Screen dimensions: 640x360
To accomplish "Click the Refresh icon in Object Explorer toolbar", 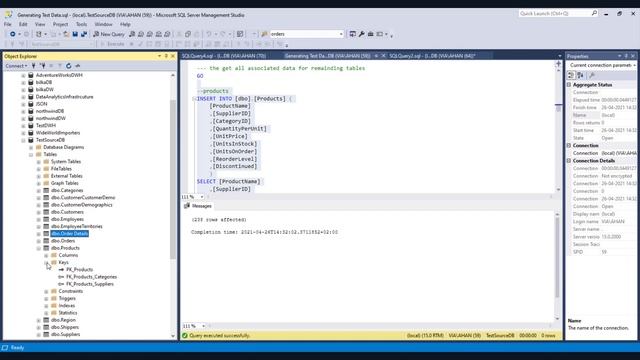I will (x=69, y=66).
